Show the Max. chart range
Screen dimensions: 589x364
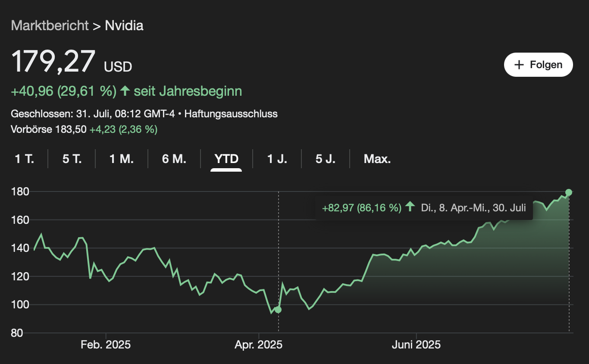tap(377, 159)
